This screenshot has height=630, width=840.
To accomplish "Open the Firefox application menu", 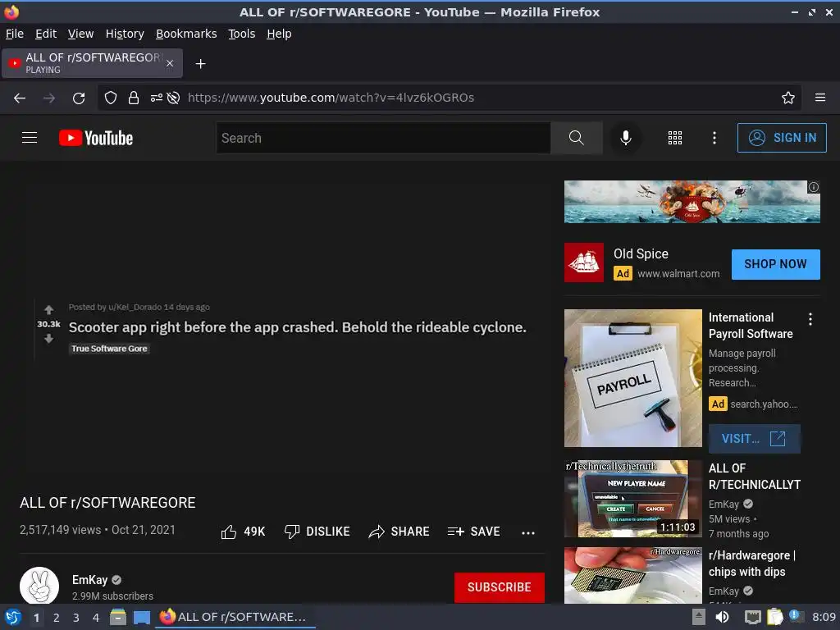I will click(820, 98).
